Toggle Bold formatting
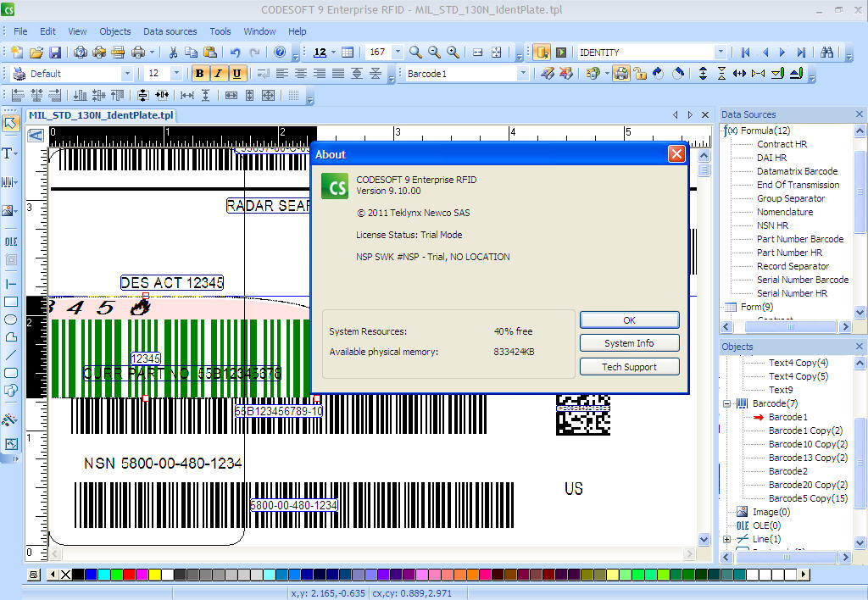This screenshot has width=868, height=600. (x=199, y=74)
